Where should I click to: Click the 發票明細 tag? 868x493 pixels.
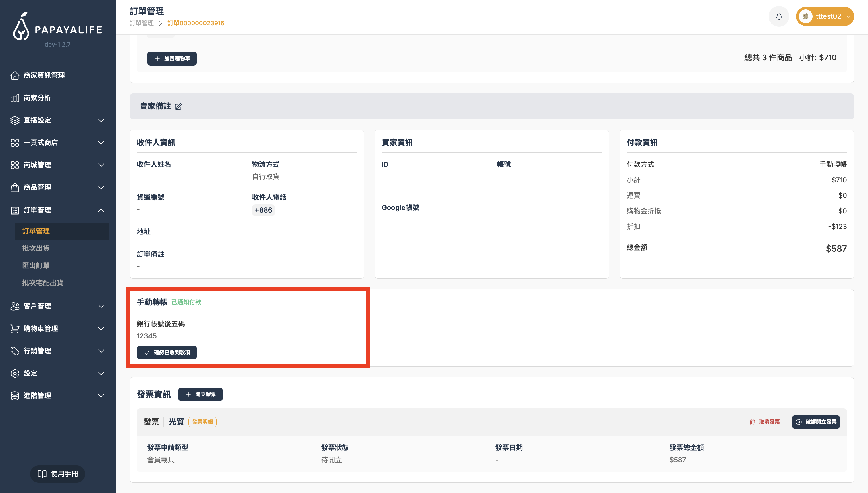202,422
